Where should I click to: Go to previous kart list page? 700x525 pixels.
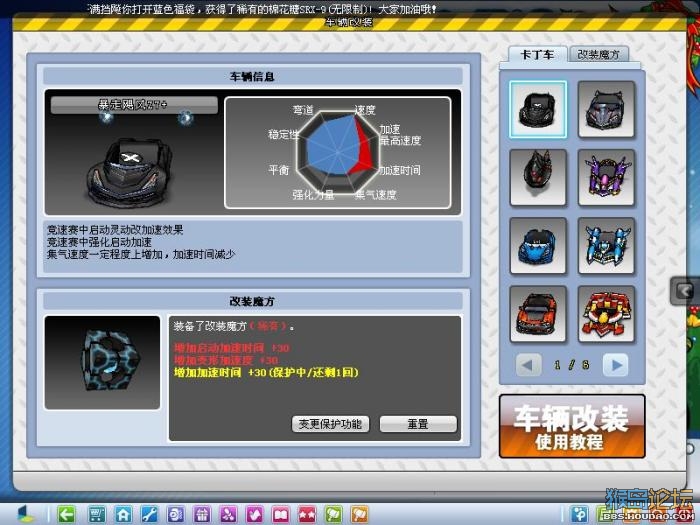pos(528,365)
